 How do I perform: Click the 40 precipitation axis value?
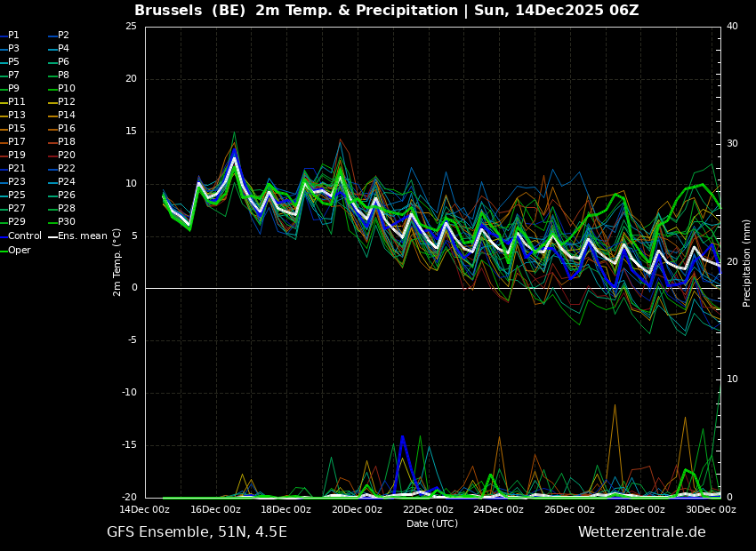732,26
